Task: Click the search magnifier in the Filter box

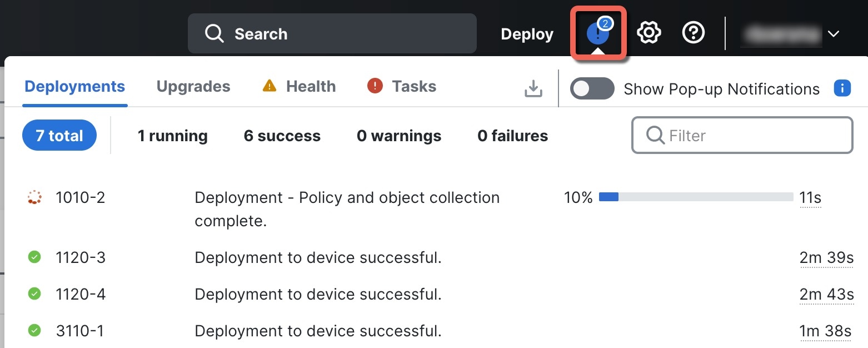Action: pos(655,135)
